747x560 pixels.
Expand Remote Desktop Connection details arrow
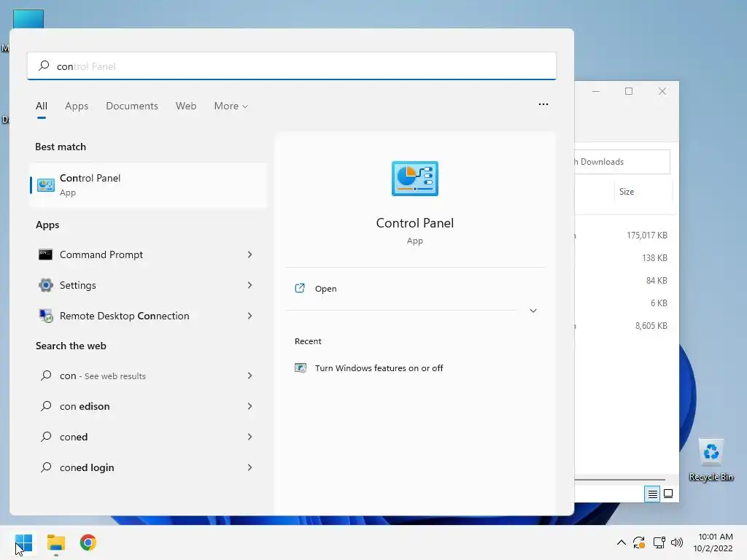click(249, 316)
